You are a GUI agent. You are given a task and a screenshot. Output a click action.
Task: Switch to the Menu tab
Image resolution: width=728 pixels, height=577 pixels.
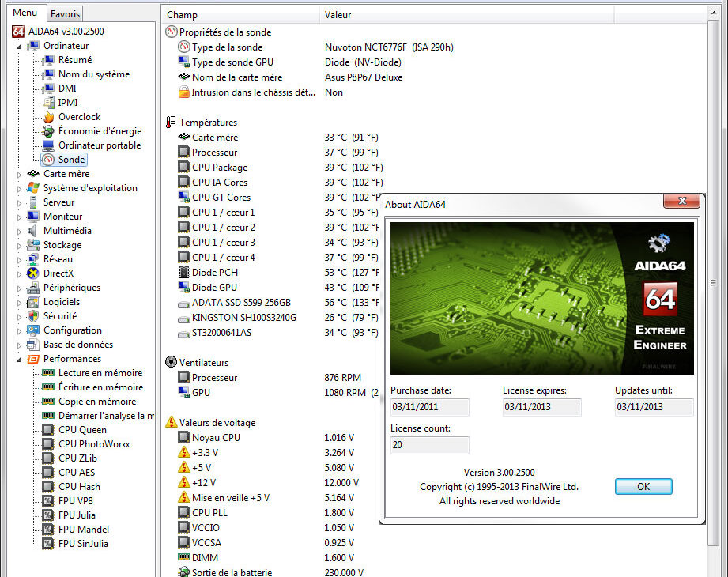click(x=25, y=13)
